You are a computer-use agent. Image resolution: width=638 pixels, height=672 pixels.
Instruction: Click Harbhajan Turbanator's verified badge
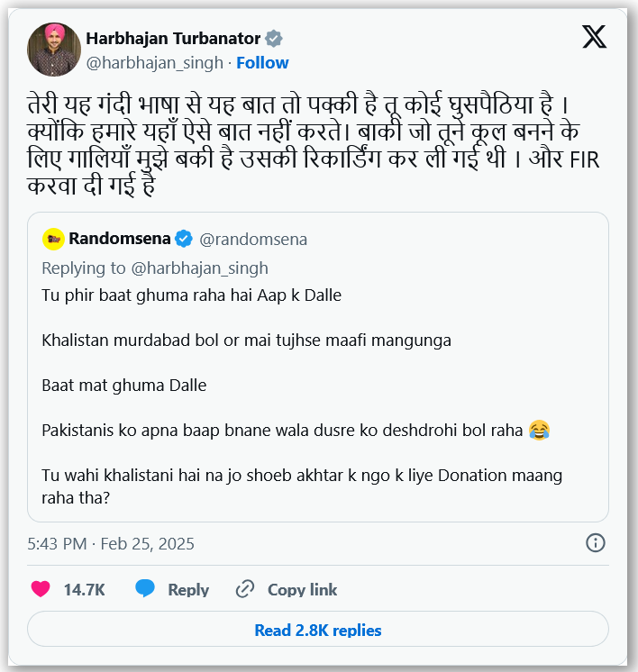[x=274, y=38]
